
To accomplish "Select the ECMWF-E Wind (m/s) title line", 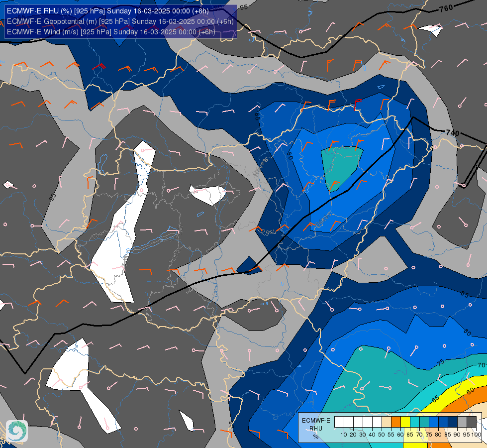I will (111, 32).
